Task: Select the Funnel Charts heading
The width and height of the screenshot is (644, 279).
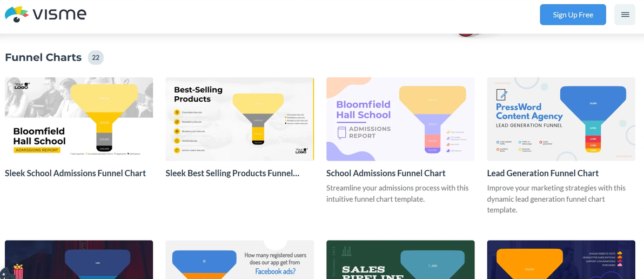Action: click(x=43, y=57)
